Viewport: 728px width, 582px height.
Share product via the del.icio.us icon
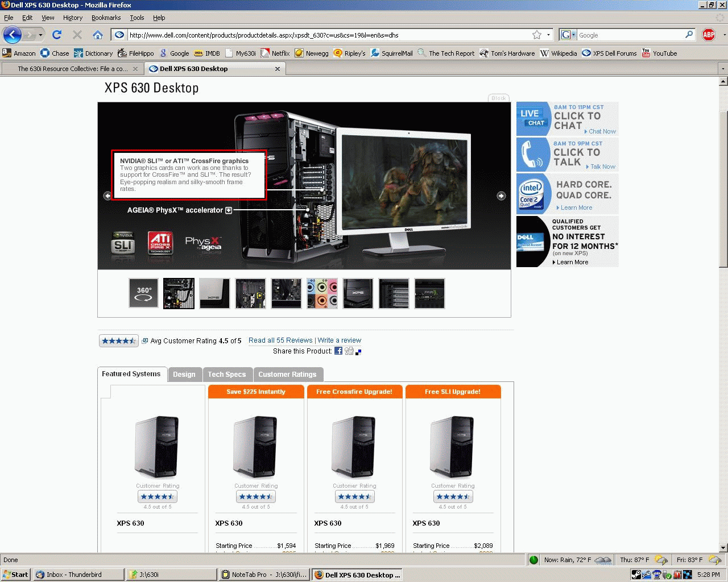pyautogui.click(x=358, y=352)
